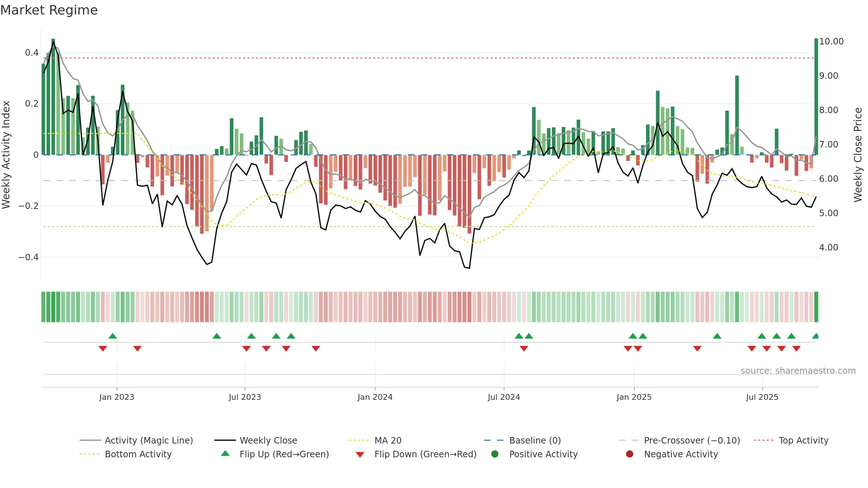Click the 6.00 price axis label
This screenshot has width=868, height=488.
829,179
